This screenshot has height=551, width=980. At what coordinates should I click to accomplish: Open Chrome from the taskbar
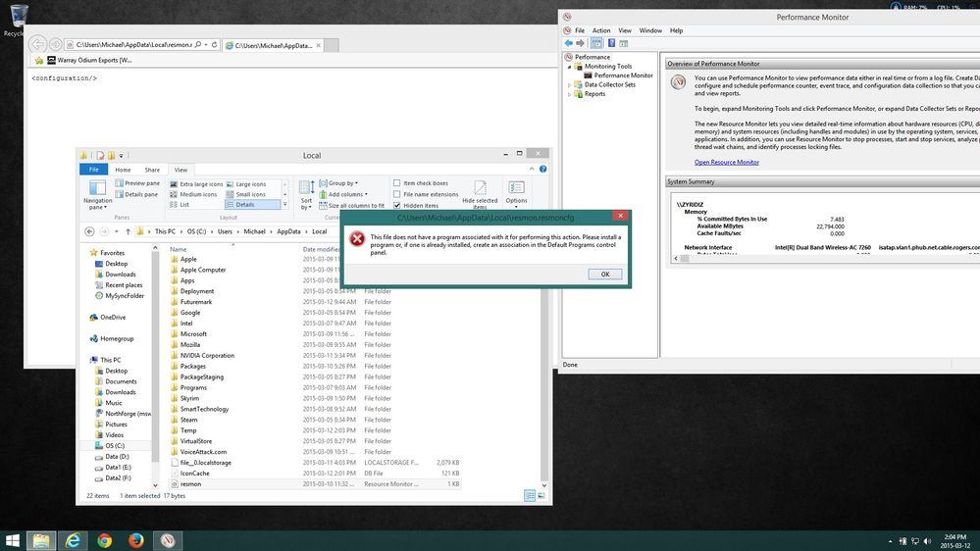click(x=104, y=540)
